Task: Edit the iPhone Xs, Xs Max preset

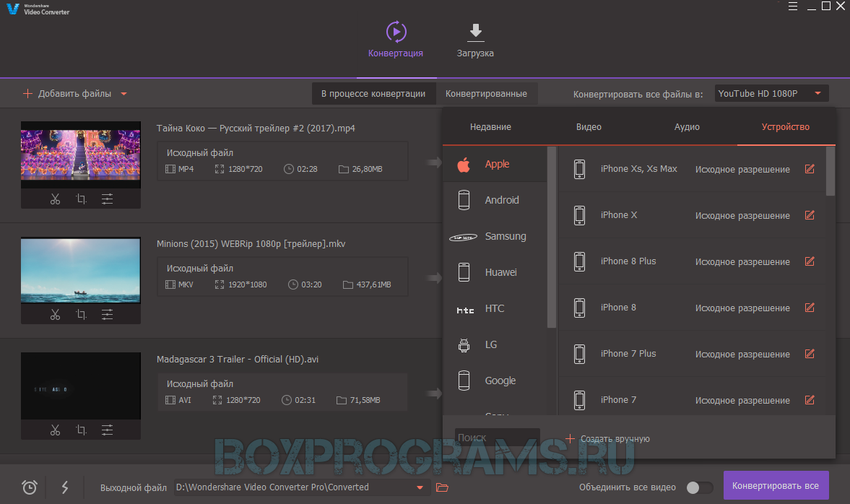Action: point(810,168)
